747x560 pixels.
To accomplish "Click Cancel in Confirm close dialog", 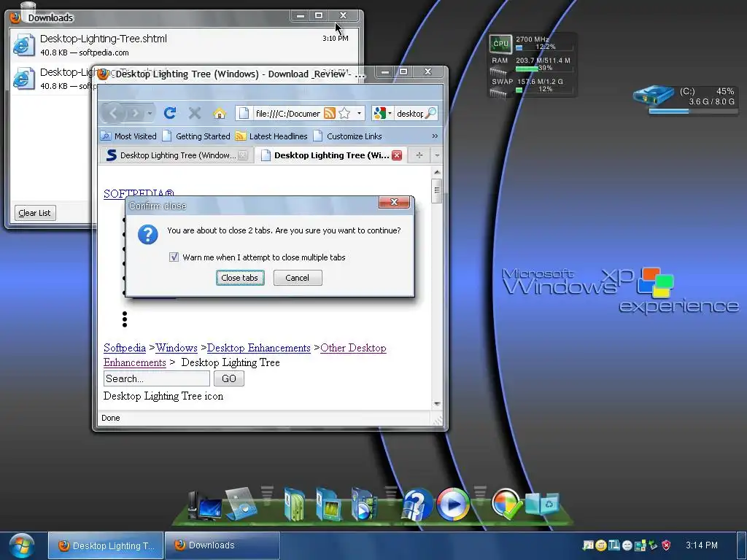I will pos(298,278).
